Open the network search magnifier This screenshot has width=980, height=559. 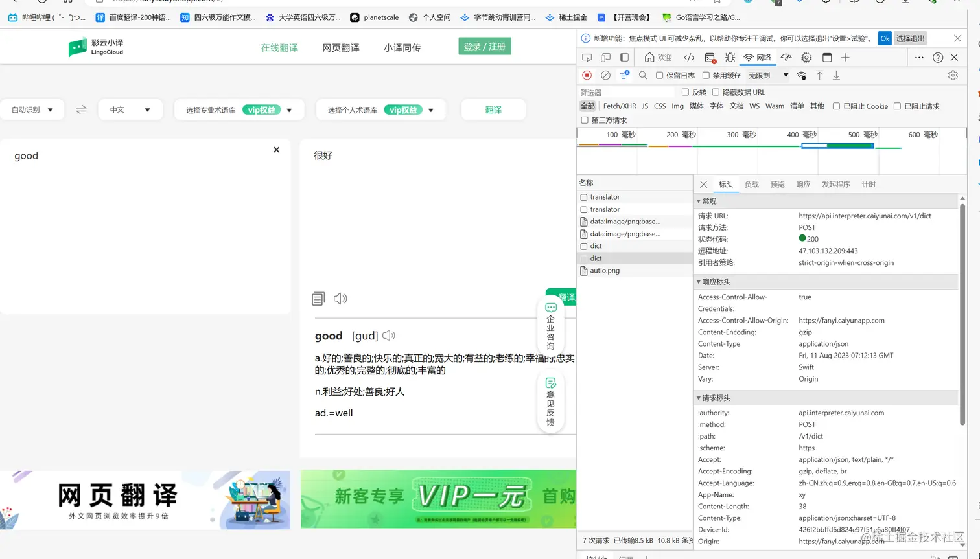643,75
